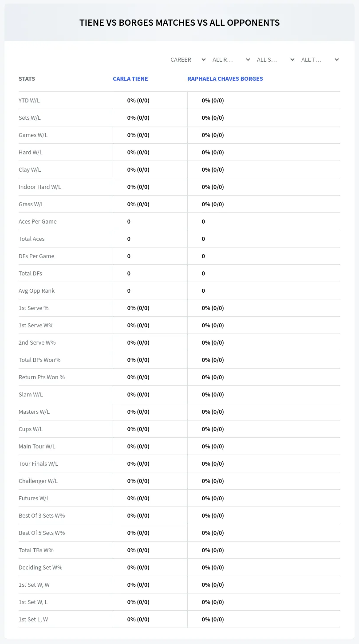Click the Slam W/L row label
This screenshot has height=644, width=359.
click(x=31, y=394)
